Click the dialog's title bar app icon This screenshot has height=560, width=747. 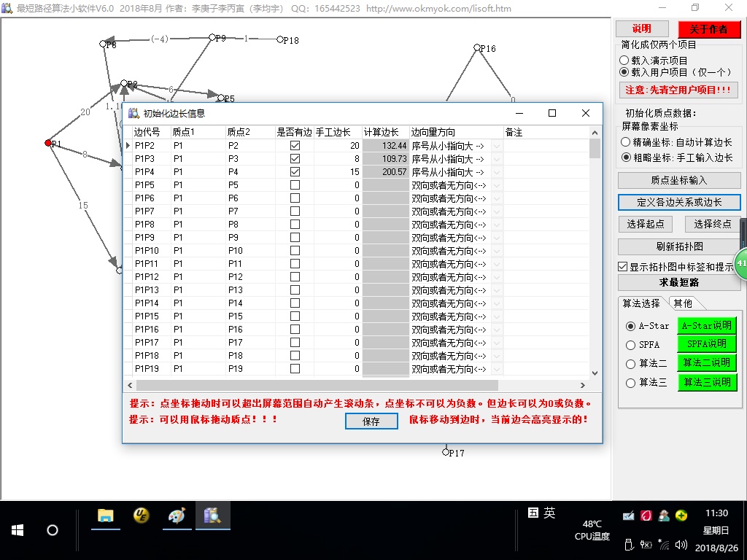tap(134, 113)
